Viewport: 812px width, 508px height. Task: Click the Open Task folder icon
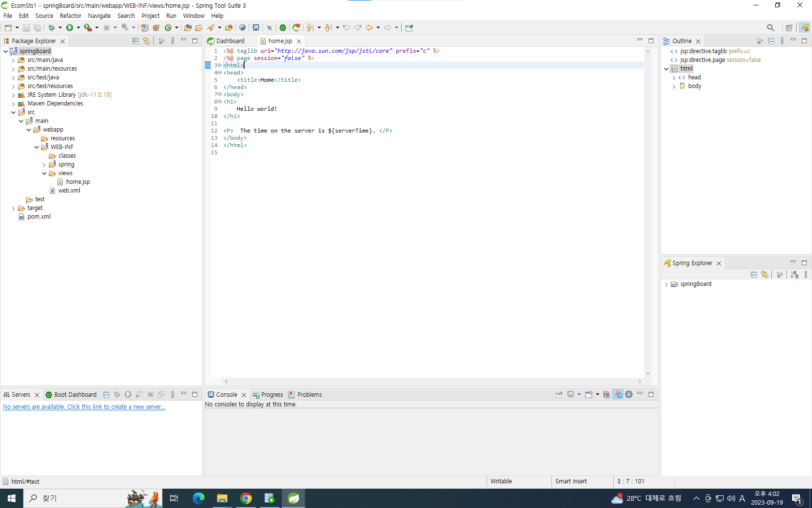pyautogui.click(x=199, y=28)
